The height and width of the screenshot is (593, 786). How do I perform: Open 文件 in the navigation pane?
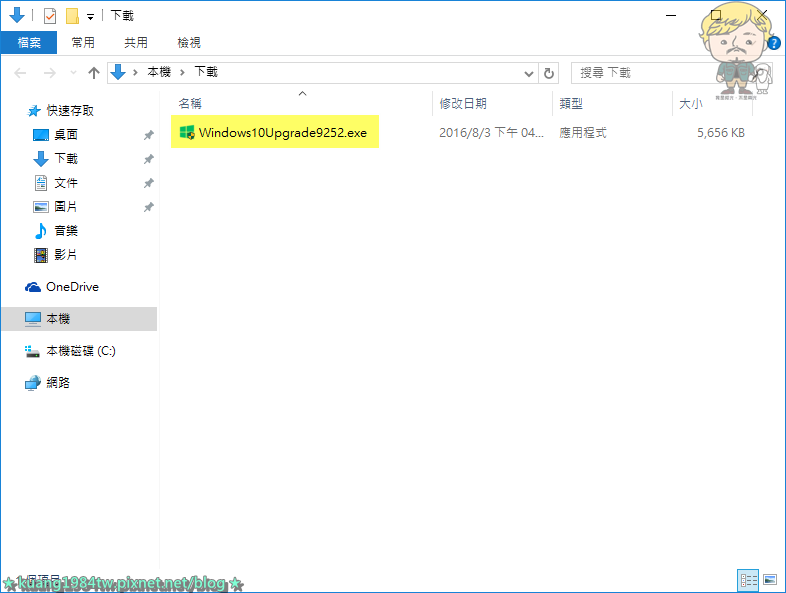(x=66, y=183)
